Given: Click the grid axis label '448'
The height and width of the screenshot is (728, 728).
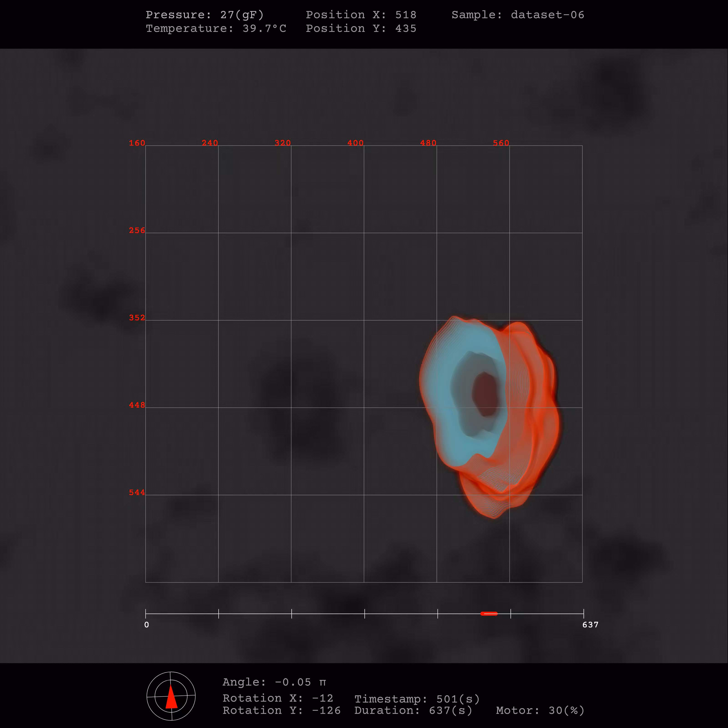Looking at the screenshot, I should click(x=137, y=405).
